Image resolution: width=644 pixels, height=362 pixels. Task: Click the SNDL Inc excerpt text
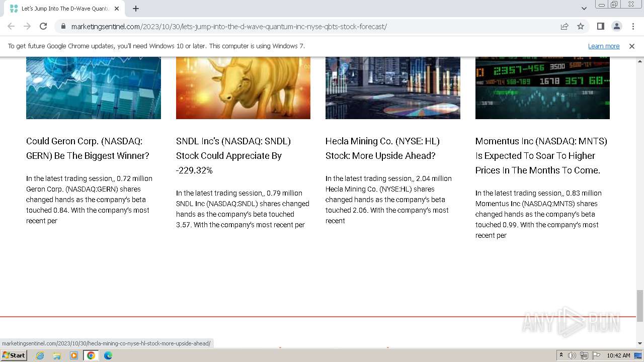[x=243, y=209]
